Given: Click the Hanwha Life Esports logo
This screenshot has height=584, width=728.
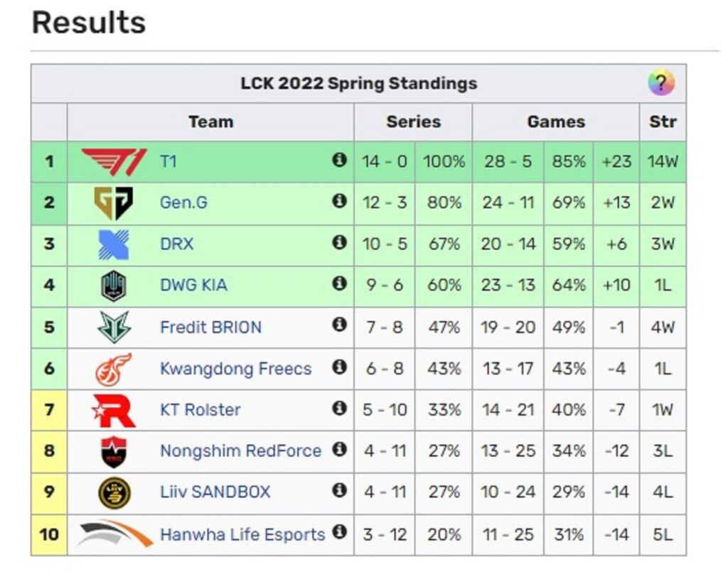Looking at the screenshot, I should pos(114,534).
